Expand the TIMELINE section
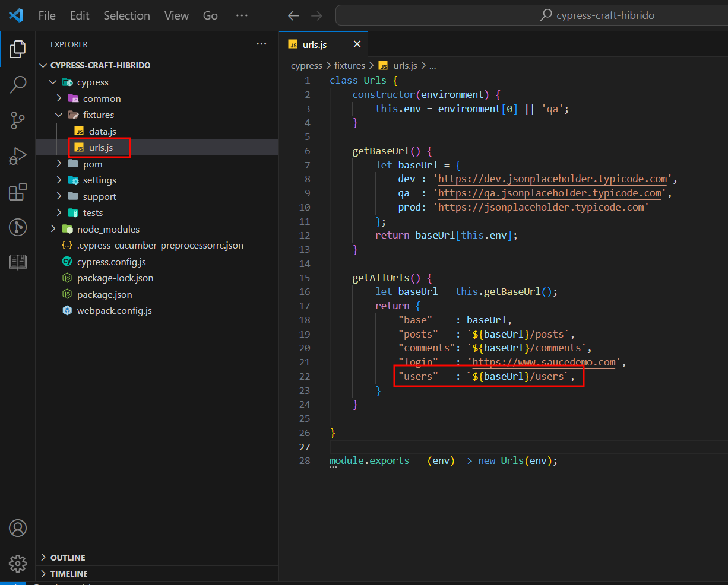Viewport: 728px width, 585px height. click(x=157, y=574)
